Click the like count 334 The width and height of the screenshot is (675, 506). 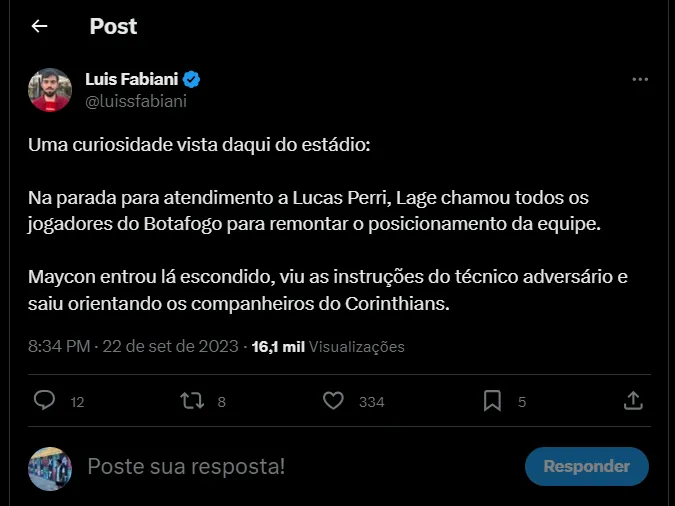371,402
